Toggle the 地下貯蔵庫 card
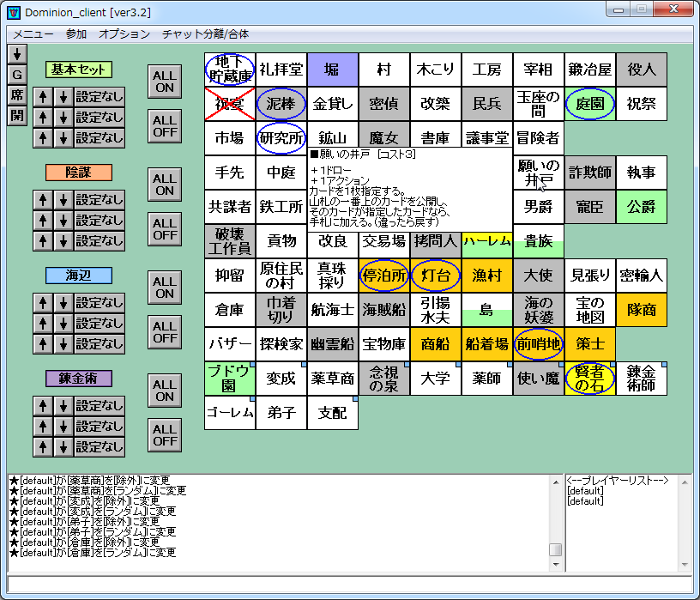700x600 pixels. [229, 70]
